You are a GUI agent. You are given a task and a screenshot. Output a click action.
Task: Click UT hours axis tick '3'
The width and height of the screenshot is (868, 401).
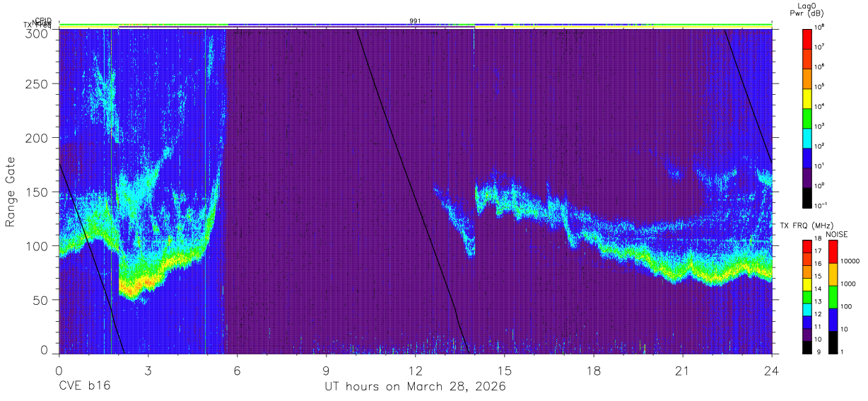(x=148, y=371)
